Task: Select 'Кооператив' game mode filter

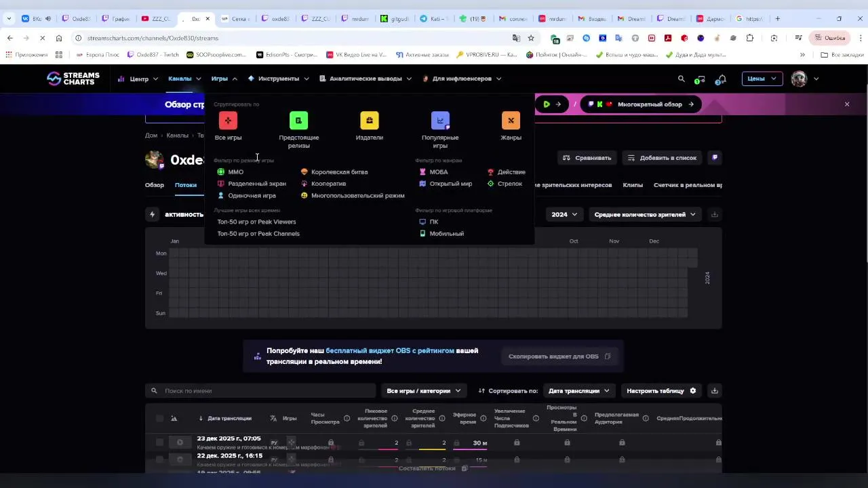Action: click(323, 184)
